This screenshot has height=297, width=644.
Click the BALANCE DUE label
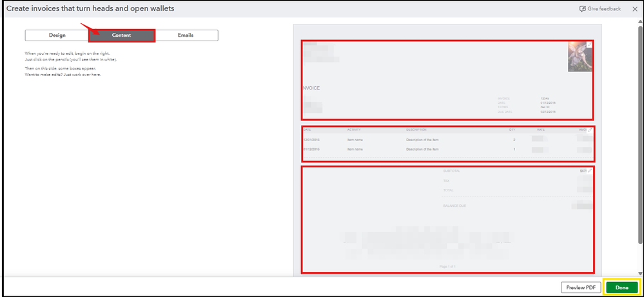[x=454, y=206]
